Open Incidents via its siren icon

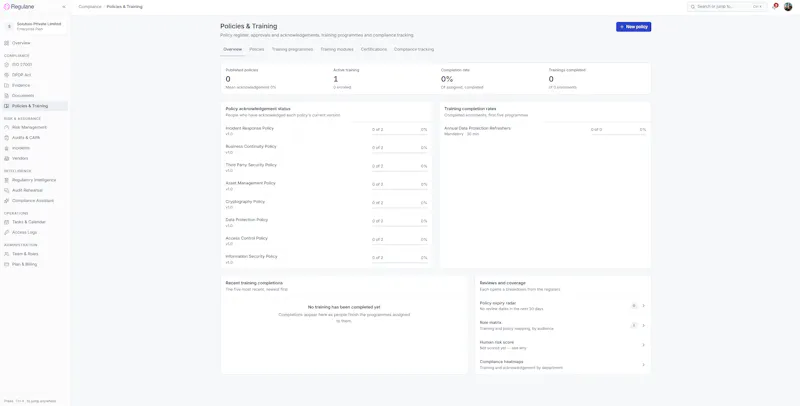[x=7, y=148]
